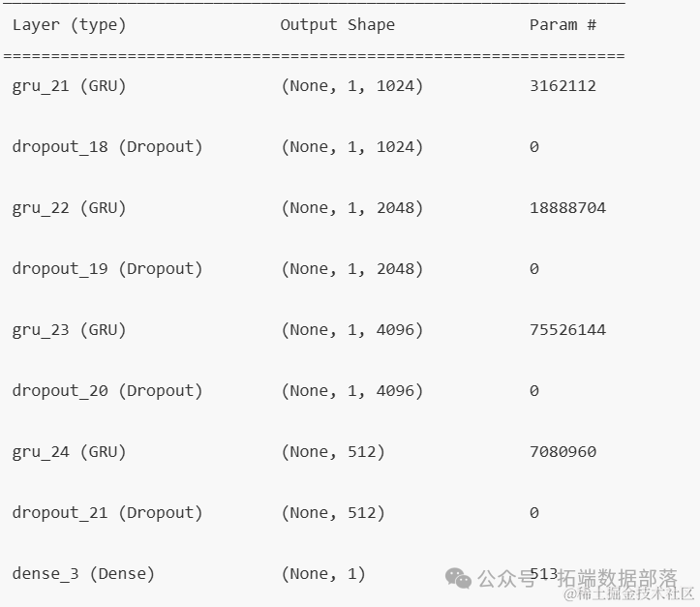Click the Param # column header

(563, 25)
